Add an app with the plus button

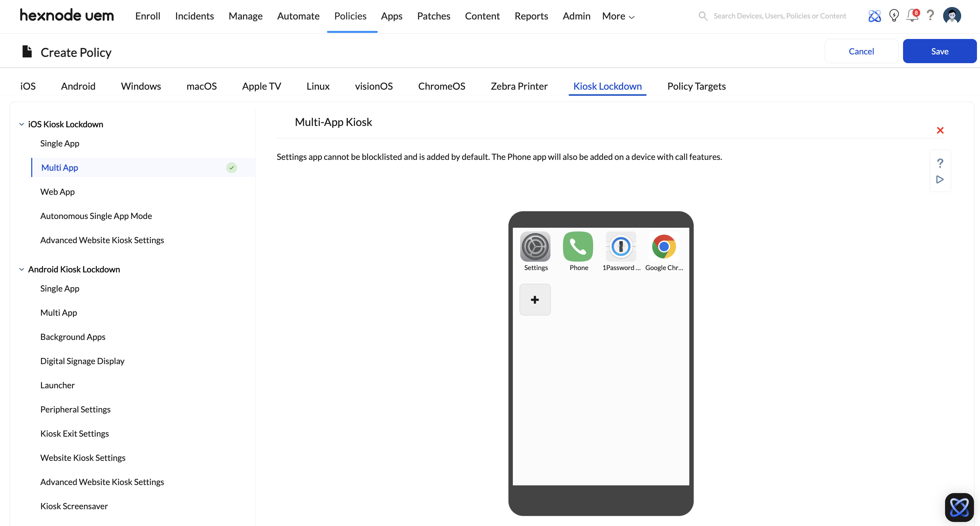pos(535,300)
